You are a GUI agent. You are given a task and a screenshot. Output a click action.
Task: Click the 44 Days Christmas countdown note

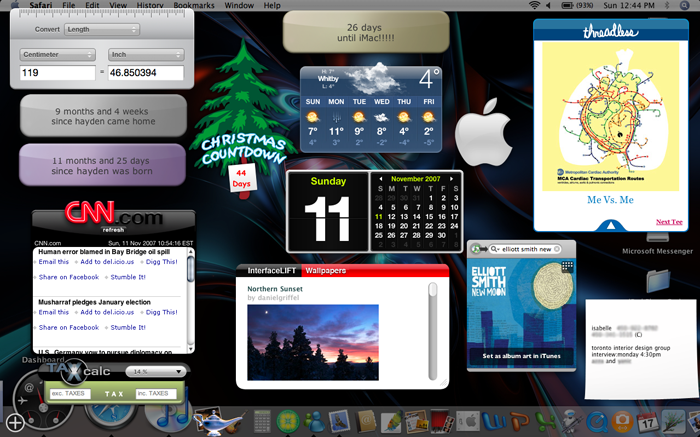pos(242,178)
